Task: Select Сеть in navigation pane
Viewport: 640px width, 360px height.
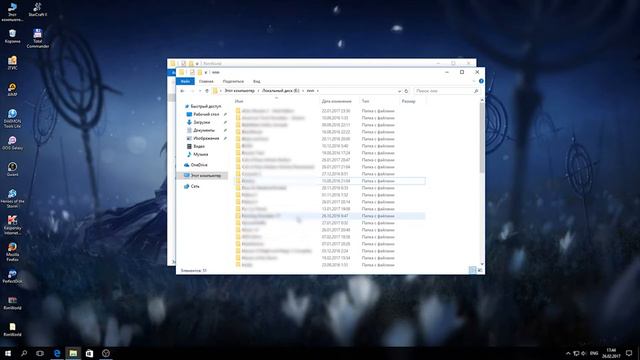Action: (191, 186)
